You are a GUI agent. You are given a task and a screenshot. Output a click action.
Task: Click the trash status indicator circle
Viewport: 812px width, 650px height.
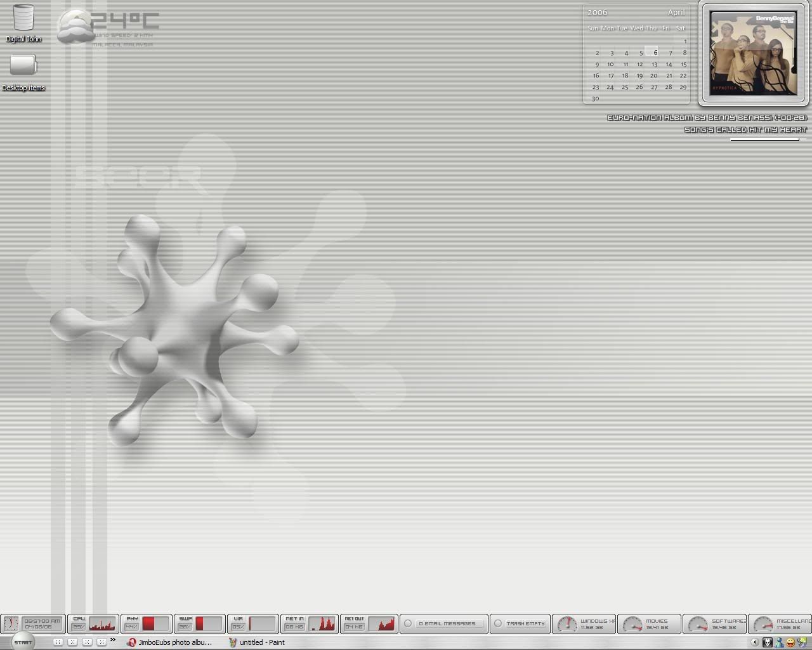pos(498,623)
